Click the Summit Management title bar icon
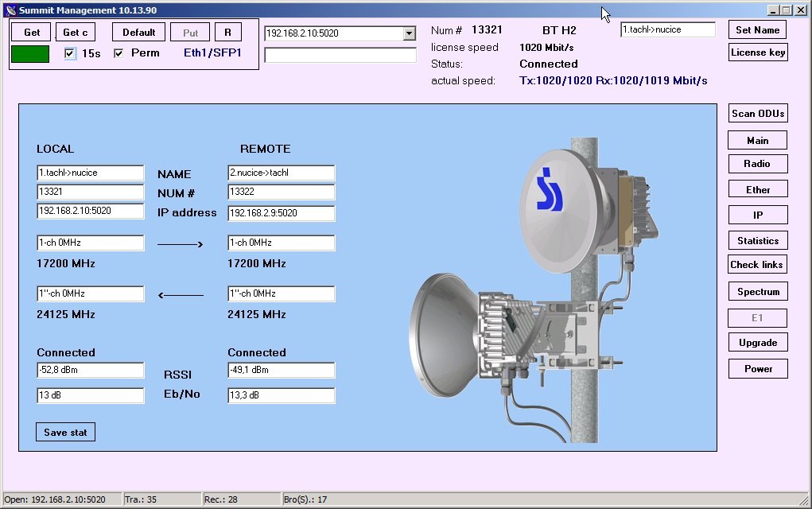 (10, 10)
